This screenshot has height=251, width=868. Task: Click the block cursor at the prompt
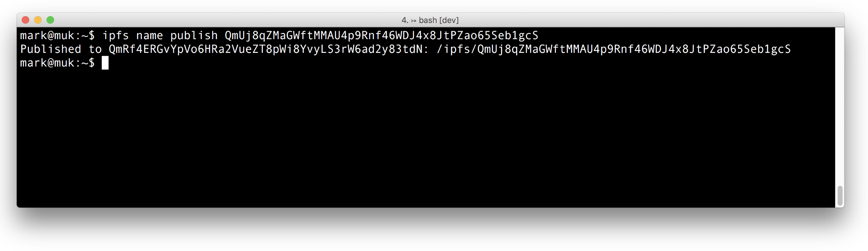[105, 63]
